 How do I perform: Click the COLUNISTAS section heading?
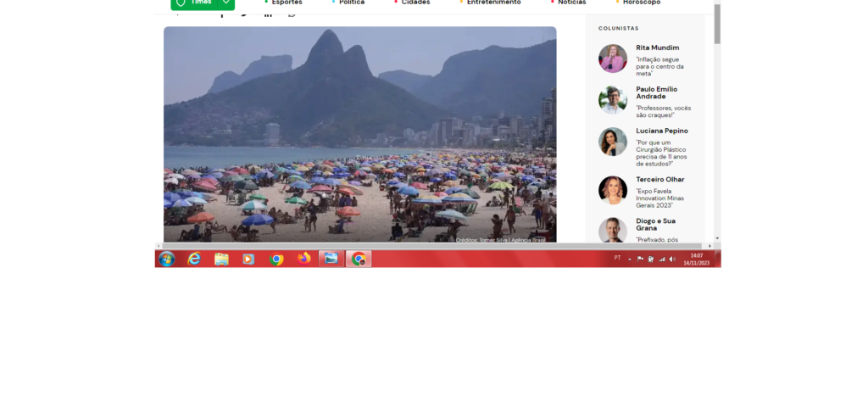tap(618, 28)
